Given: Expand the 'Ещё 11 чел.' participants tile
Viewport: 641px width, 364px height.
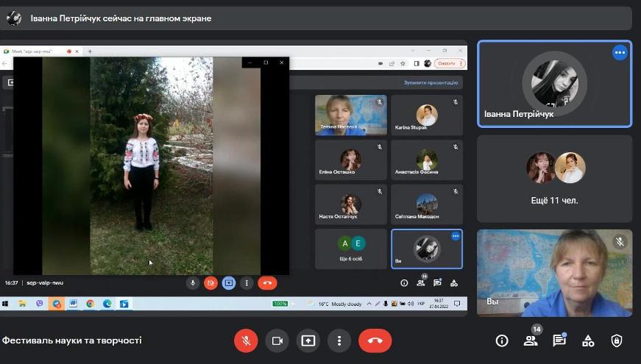Looking at the screenshot, I should 554,179.
